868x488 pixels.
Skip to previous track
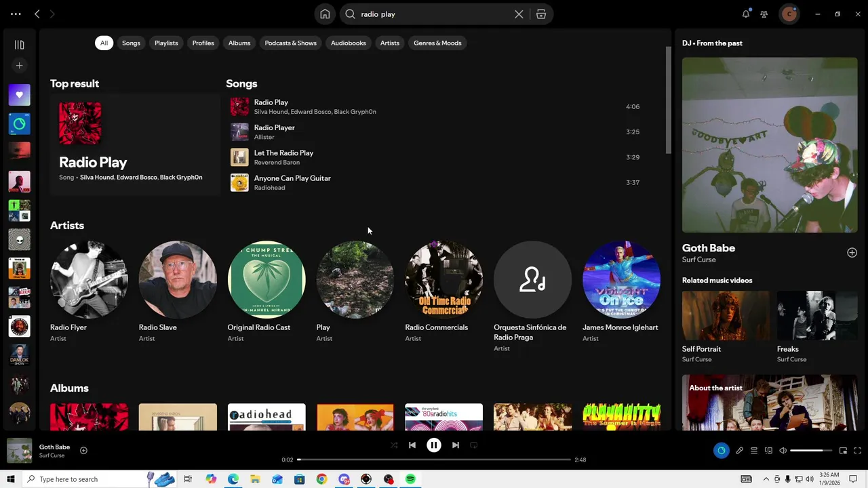pyautogui.click(x=412, y=445)
